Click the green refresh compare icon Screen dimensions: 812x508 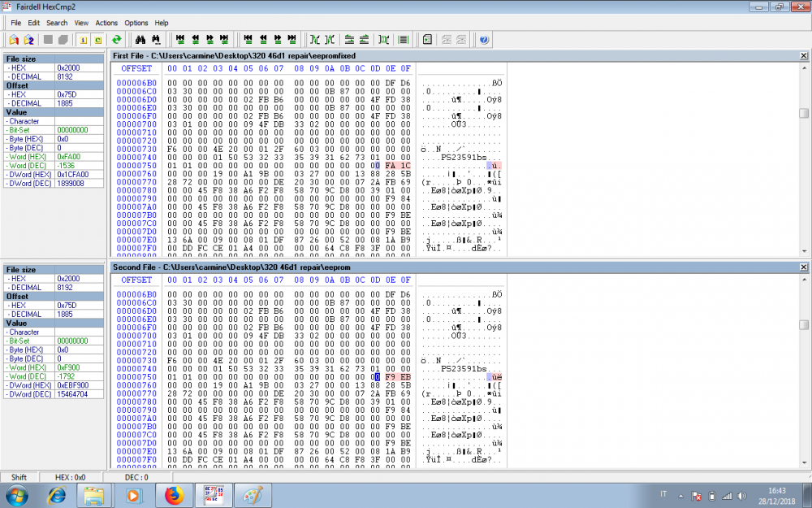pyautogui.click(x=116, y=39)
